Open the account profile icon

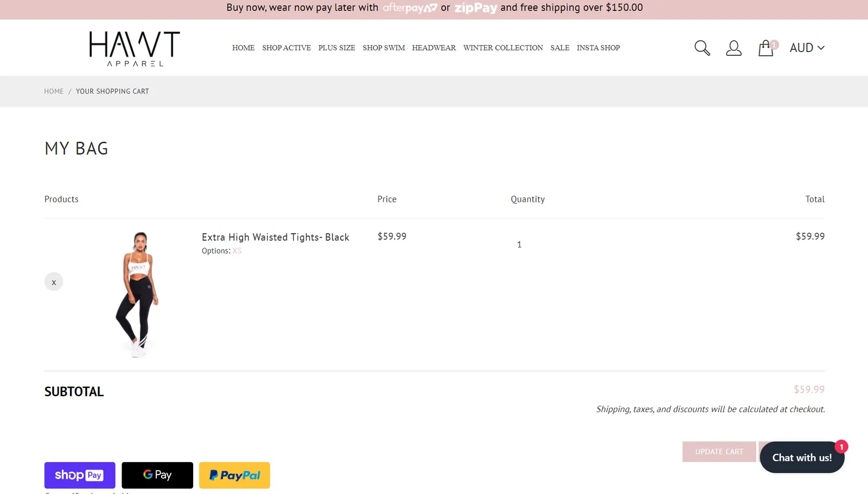(733, 48)
